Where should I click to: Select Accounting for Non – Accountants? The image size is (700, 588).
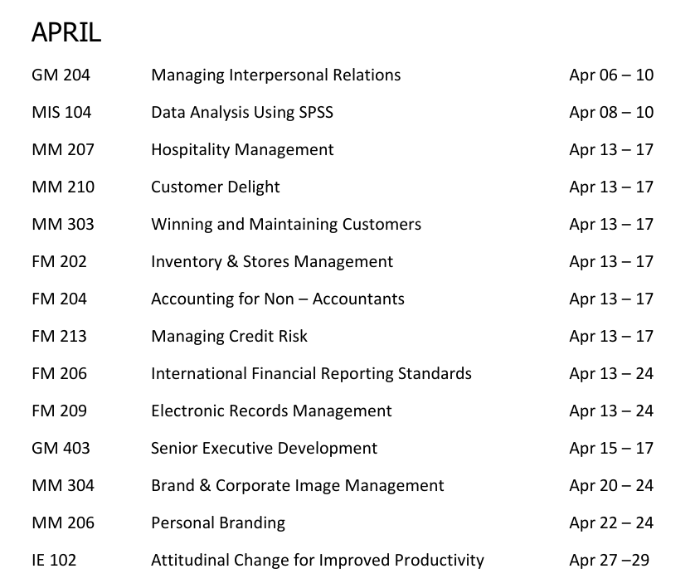point(277,299)
